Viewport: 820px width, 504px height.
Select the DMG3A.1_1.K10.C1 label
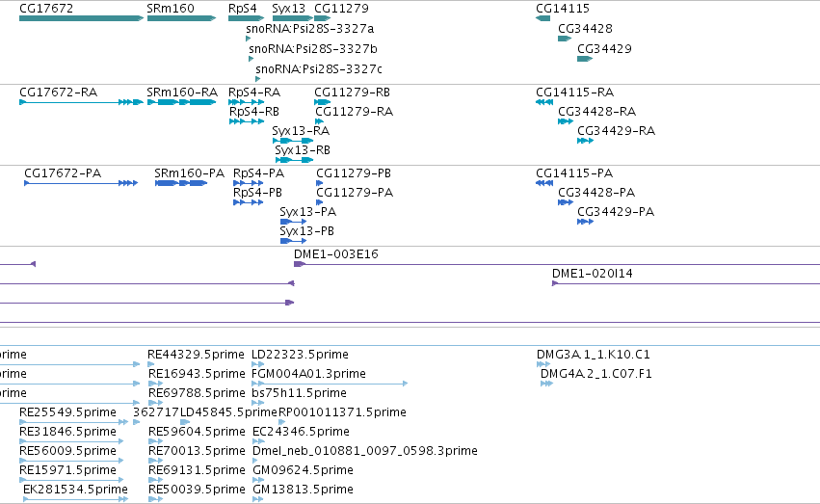coord(593,355)
